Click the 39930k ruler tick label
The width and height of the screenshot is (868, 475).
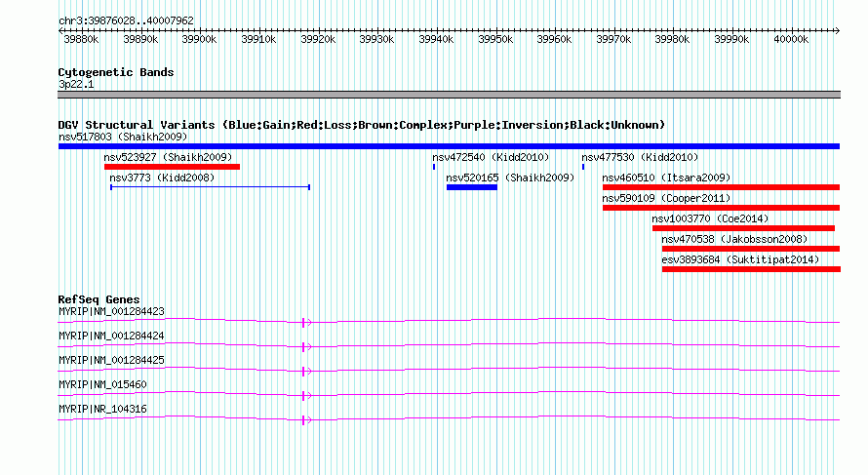tap(376, 39)
